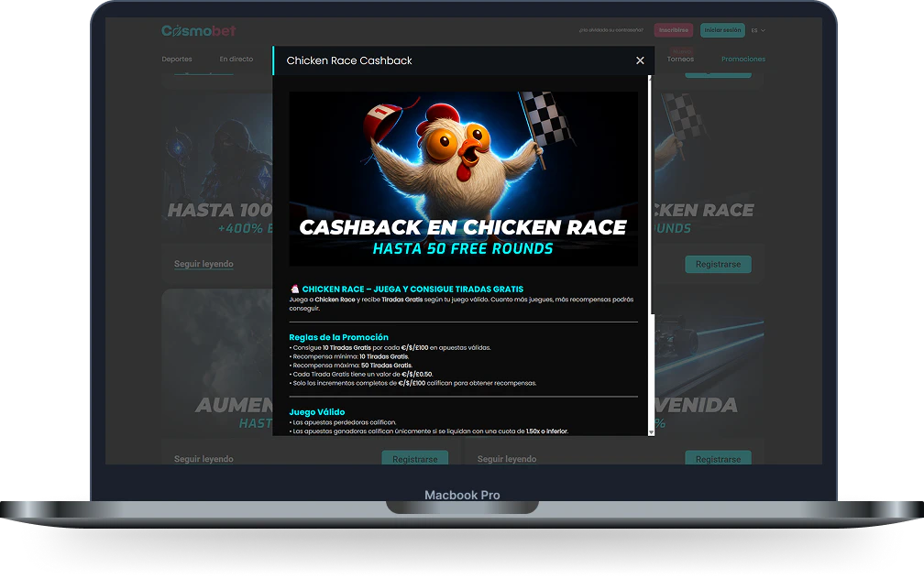Click the Inscribirse button
Image resolution: width=924 pixels, height=579 pixels.
[x=674, y=30]
